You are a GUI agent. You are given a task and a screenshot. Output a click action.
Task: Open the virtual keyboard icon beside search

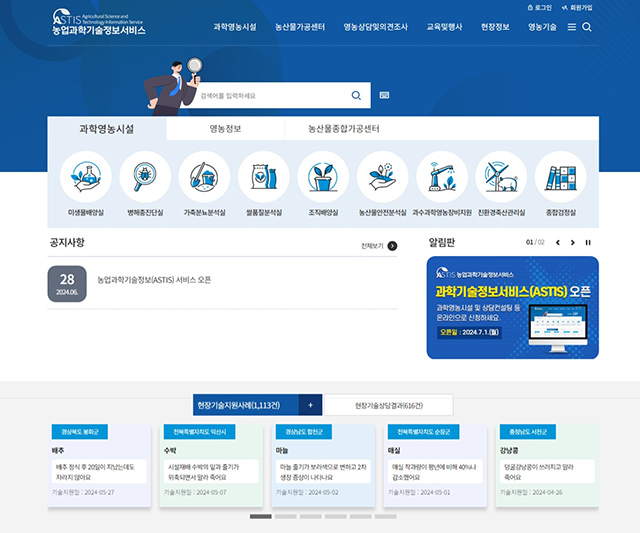point(384,95)
